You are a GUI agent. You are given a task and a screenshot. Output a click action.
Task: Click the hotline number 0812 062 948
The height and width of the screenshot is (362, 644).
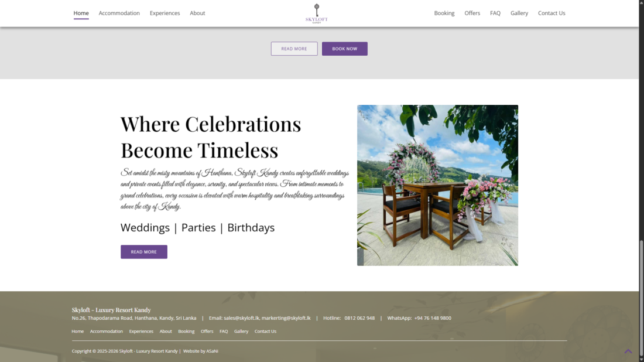(359, 318)
